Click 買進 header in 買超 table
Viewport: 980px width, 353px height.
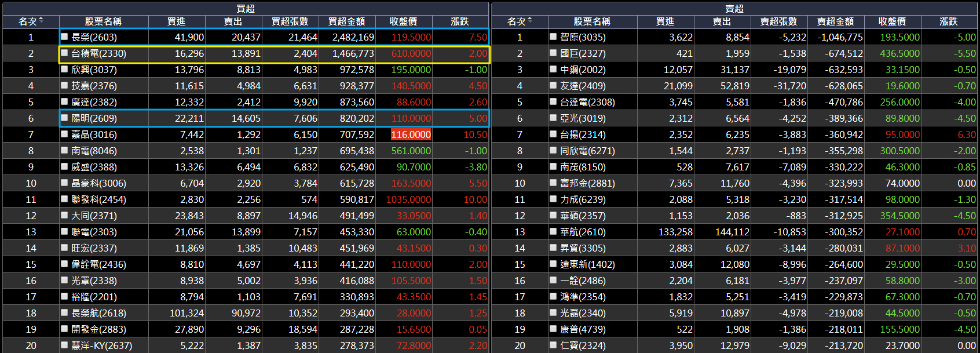point(176,21)
